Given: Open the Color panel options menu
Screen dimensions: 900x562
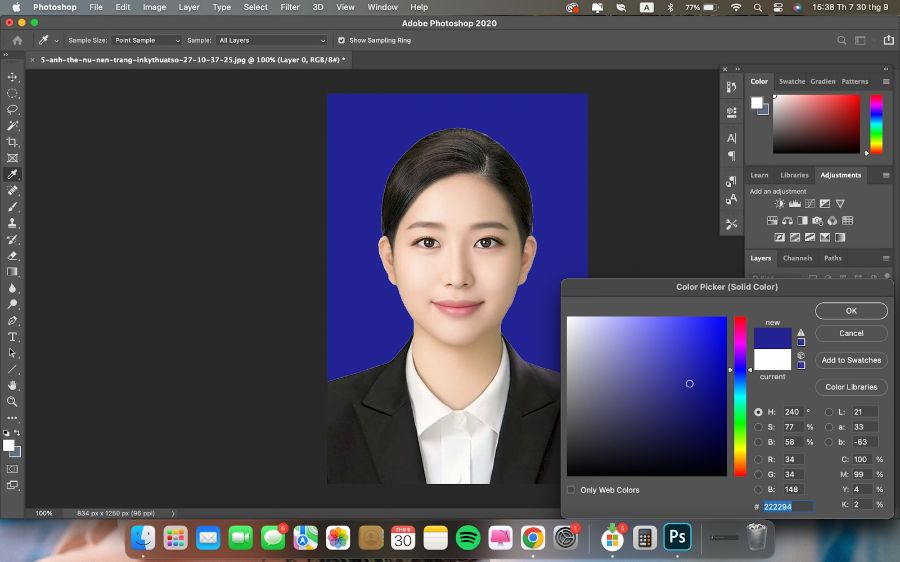Looking at the screenshot, I should point(886,82).
